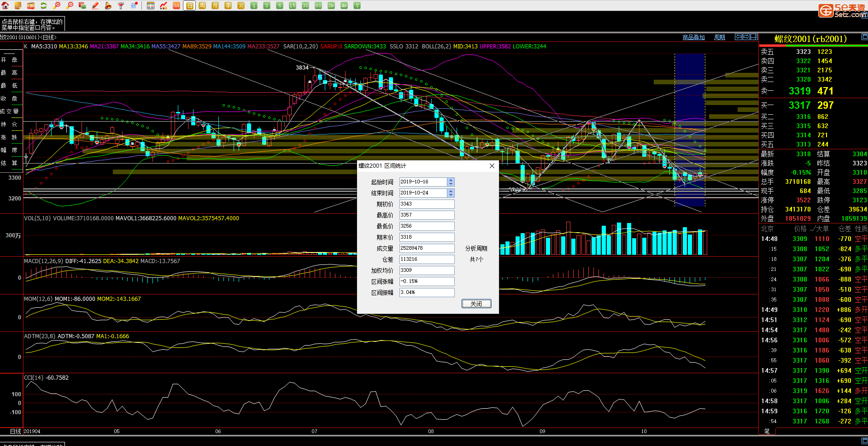Click the 最高价 input field
The image size is (868, 446).
click(427, 215)
